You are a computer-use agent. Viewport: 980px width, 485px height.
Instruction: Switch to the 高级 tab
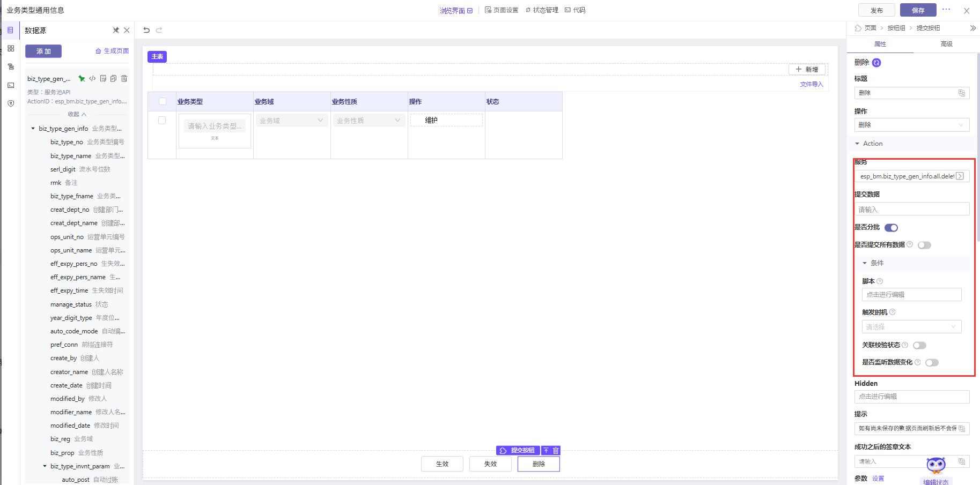946,44
